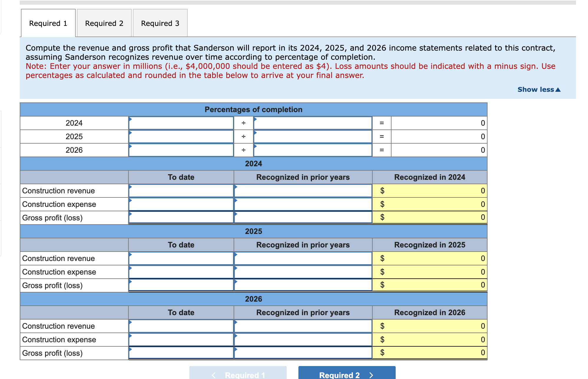This screenshot has height=379, width=588.
Task: Enter 2024 construction revenue to date
Action: click(181, 191)
